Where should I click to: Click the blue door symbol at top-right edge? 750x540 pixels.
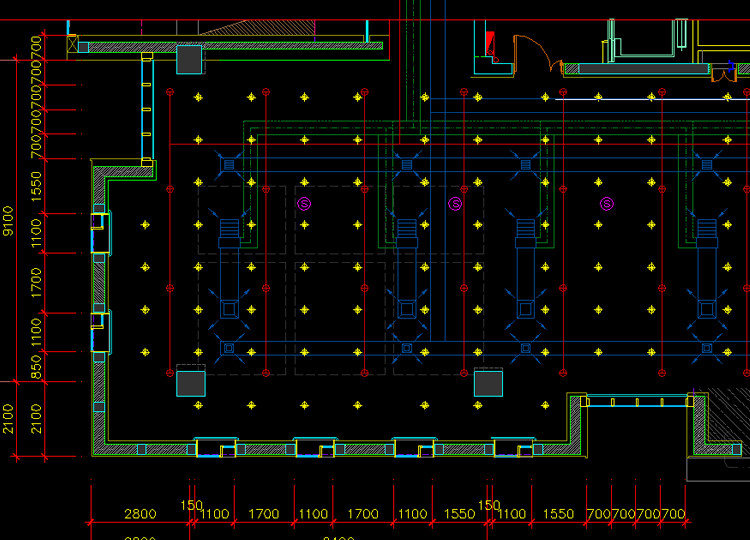click(x=731, y=67)
